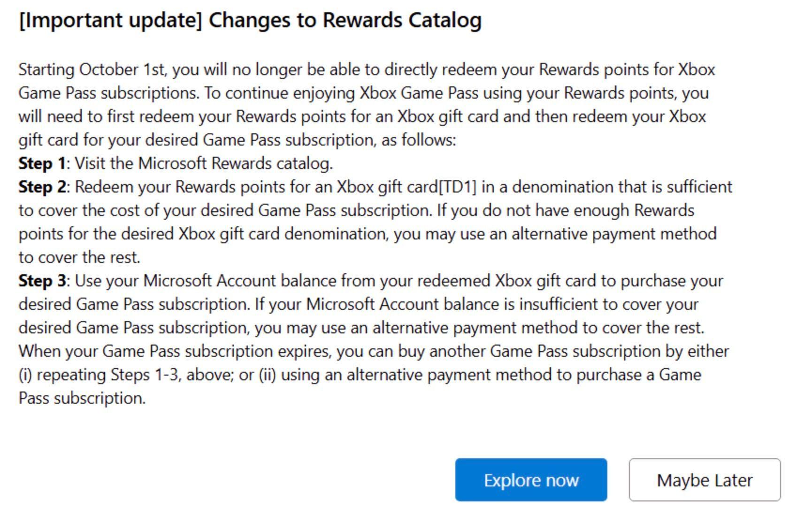Image resolution: width=812 pixels, height=523 pixels.
Task: Click the 'to cover the rest.' line under Step 2
Action: [x=79, y=257]
